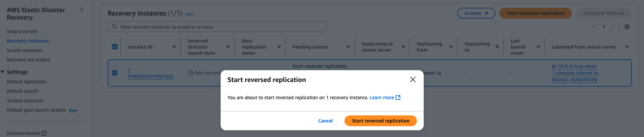
Task: Collapse the side navigation panel arrow
Action: pyautogui.click(x=82, y=9)
